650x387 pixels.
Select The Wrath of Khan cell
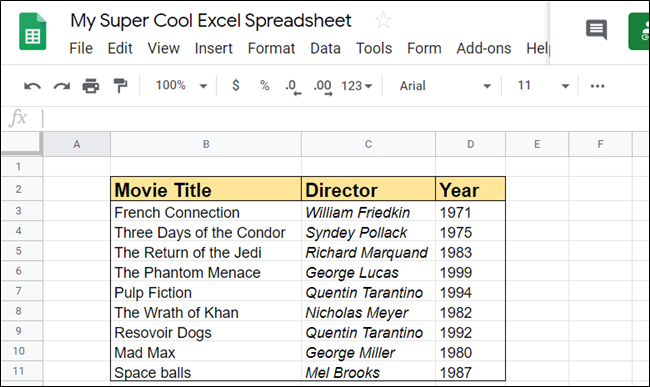coord(206,311)
